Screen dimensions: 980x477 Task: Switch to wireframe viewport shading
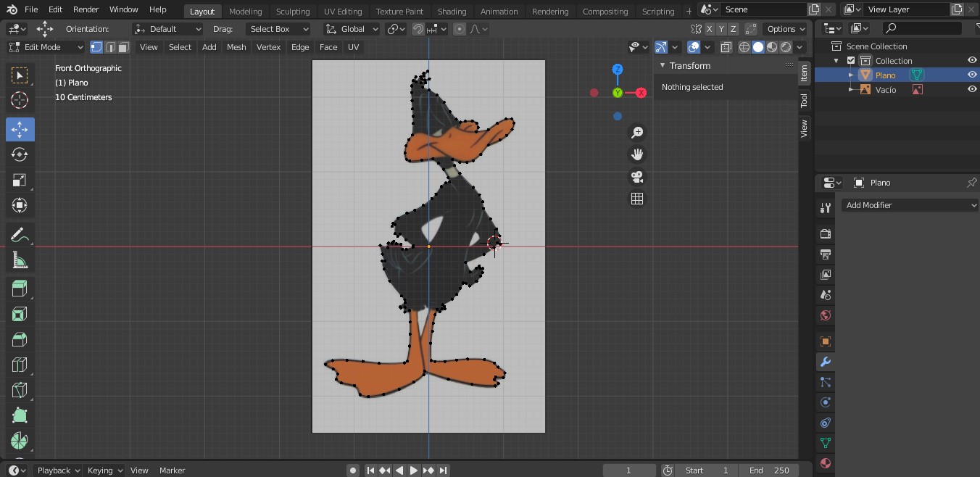coord(744,47)
